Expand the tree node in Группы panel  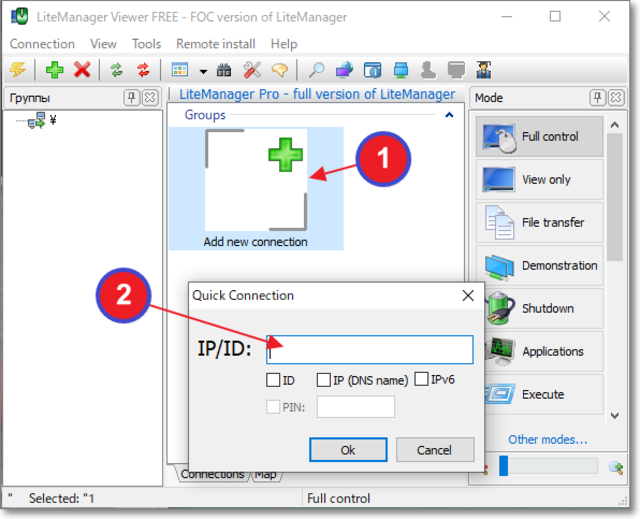[37, 121]
